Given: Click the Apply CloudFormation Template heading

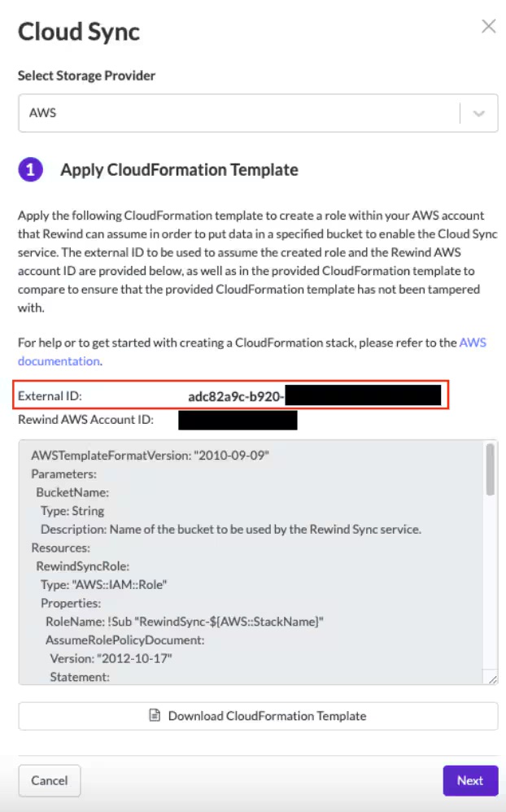Looking at the screenshot, I should [x=179, y=170].
